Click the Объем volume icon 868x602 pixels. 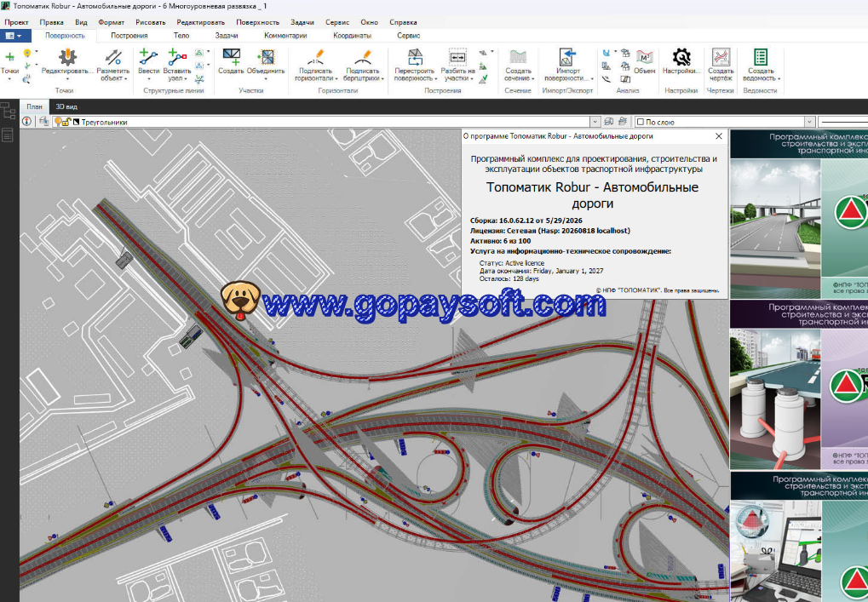coord(644,56)
